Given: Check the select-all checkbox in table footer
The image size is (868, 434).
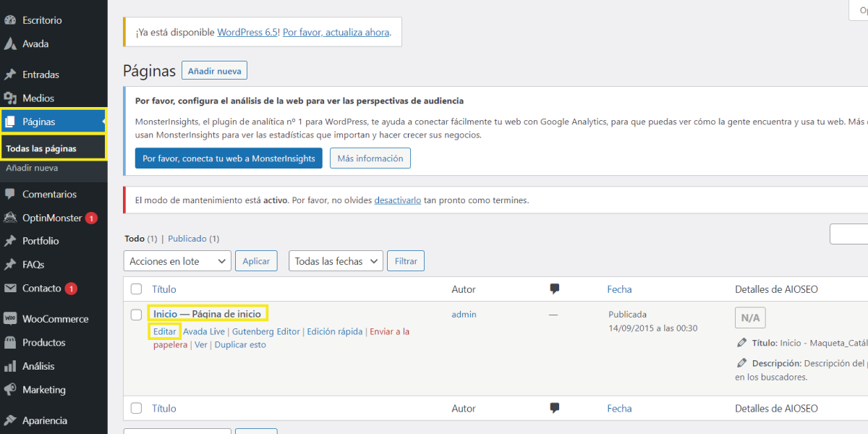Looking at the screenshot, I should pos(136,409).
